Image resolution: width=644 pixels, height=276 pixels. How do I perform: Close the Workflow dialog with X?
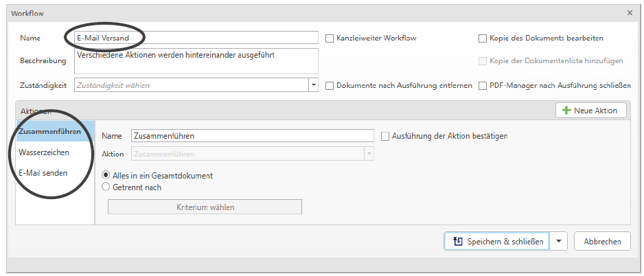[630, 12]
